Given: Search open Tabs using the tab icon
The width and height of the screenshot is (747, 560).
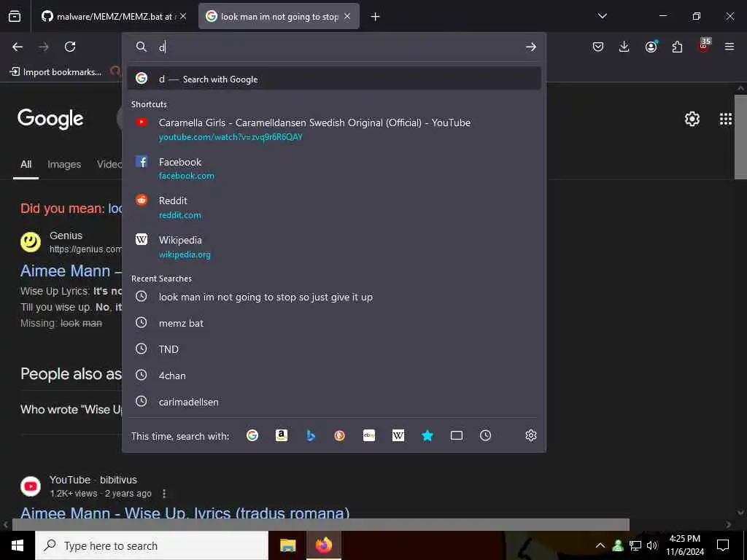Looking at the screenshot, I should tap(457, 435).
